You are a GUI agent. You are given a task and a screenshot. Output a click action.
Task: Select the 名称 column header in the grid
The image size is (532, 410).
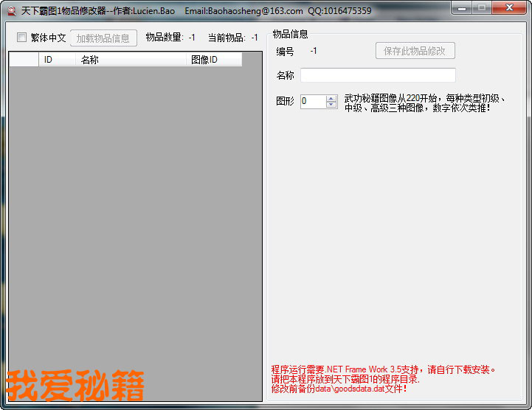pos(130,60)
